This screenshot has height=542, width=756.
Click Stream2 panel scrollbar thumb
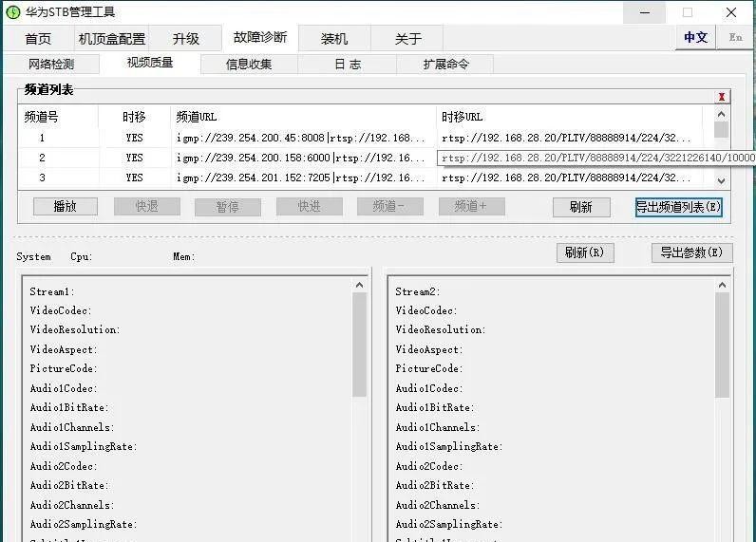(722, 342)
